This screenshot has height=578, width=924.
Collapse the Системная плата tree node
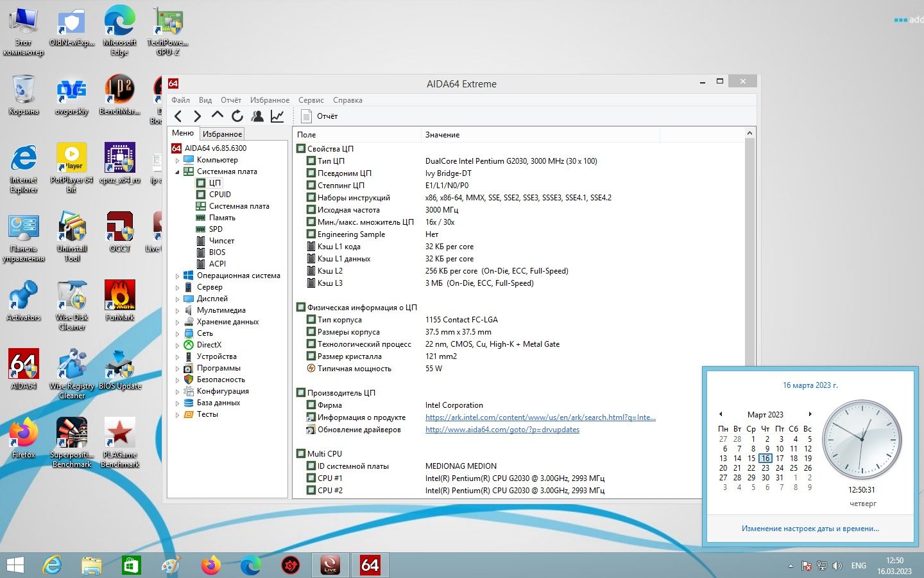pyautogui.click(x=178, y=172)
